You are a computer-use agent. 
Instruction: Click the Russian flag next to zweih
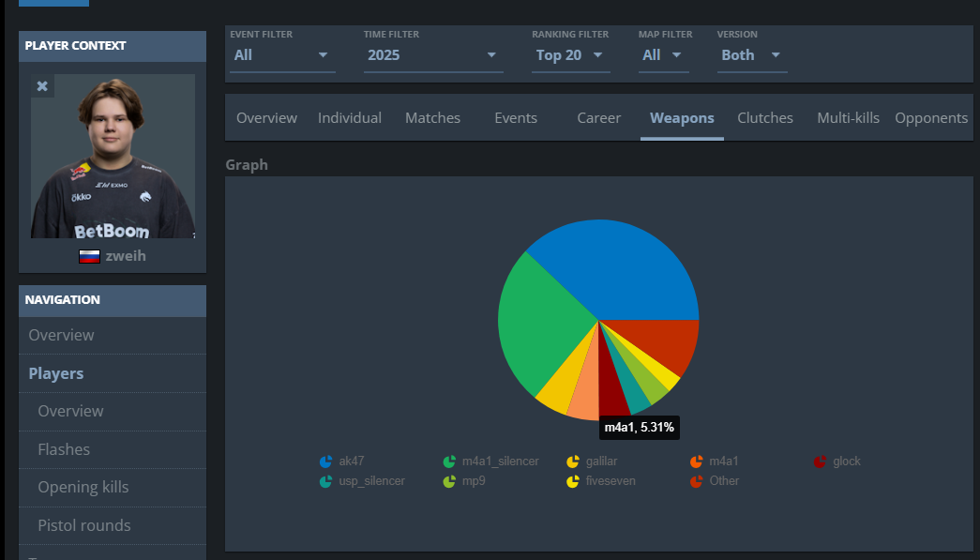89,256
